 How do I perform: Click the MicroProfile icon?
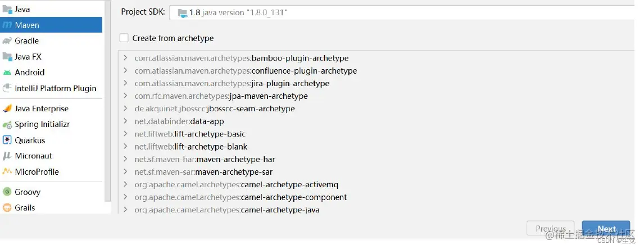[x=7, y=172]
